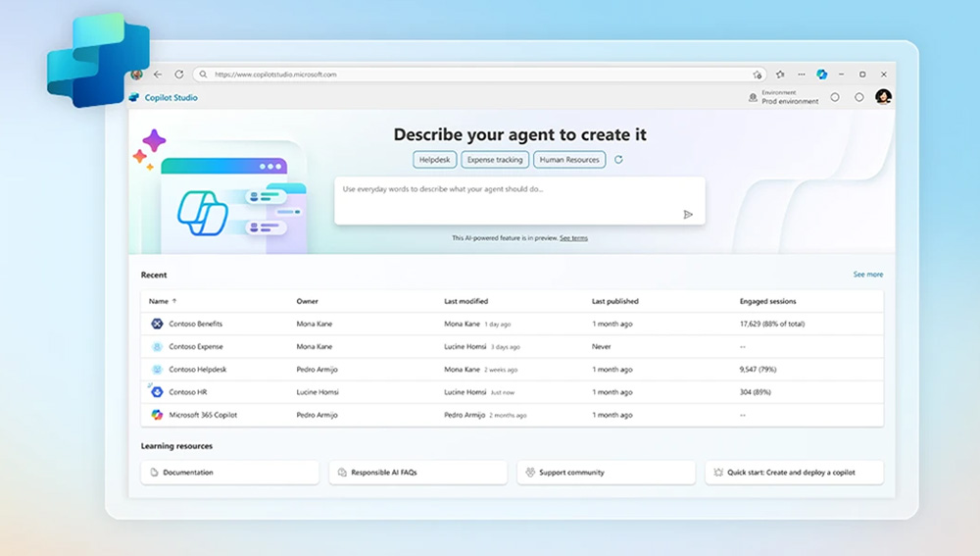Viewport: 980px width, 556px height.
Task: Click the Contoso Benefits agent icon
Action: (x=157, y=324)
